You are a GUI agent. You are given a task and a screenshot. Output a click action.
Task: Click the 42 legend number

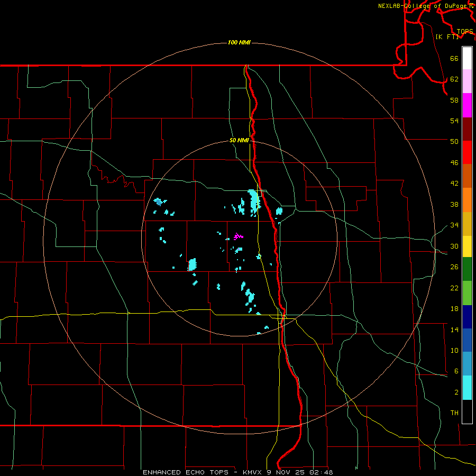(x=454, y=184)
